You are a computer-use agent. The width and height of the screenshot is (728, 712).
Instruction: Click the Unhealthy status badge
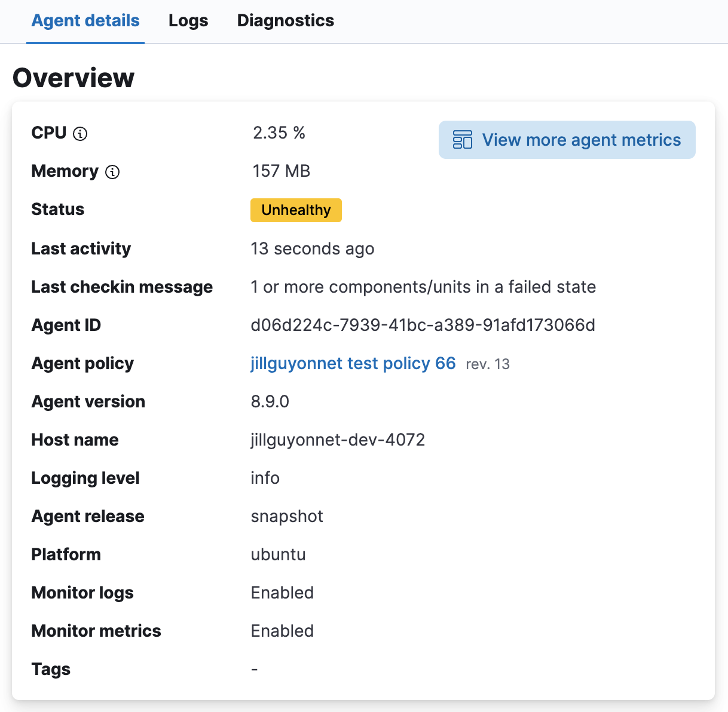296,210
